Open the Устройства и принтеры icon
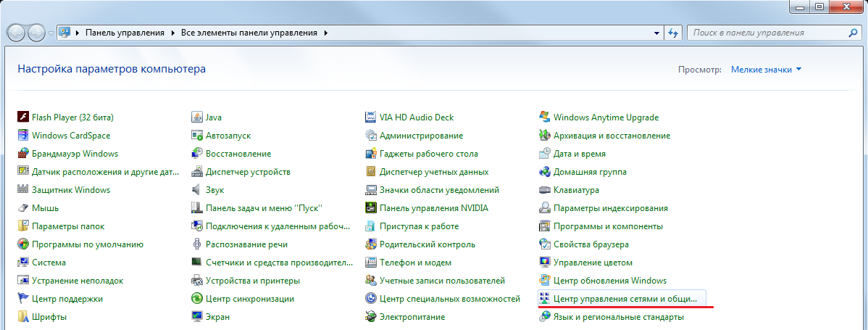 196,281
